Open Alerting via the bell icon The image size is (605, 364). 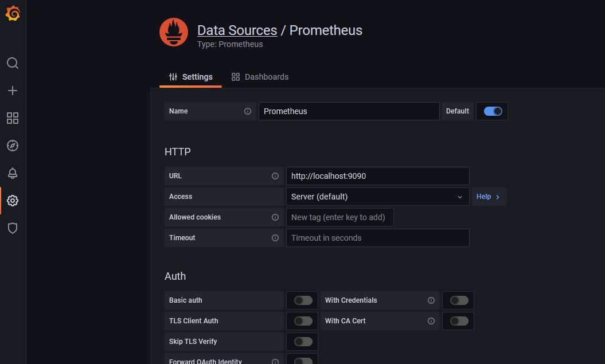[x=12, y=173]
